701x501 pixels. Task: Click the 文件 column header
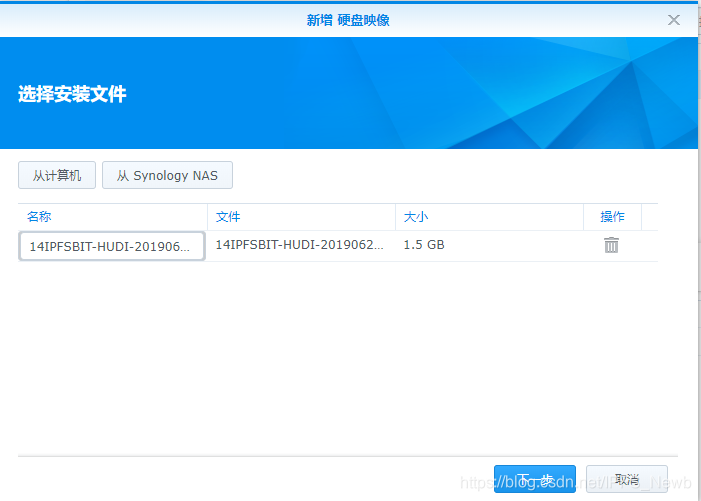[301, 217]
